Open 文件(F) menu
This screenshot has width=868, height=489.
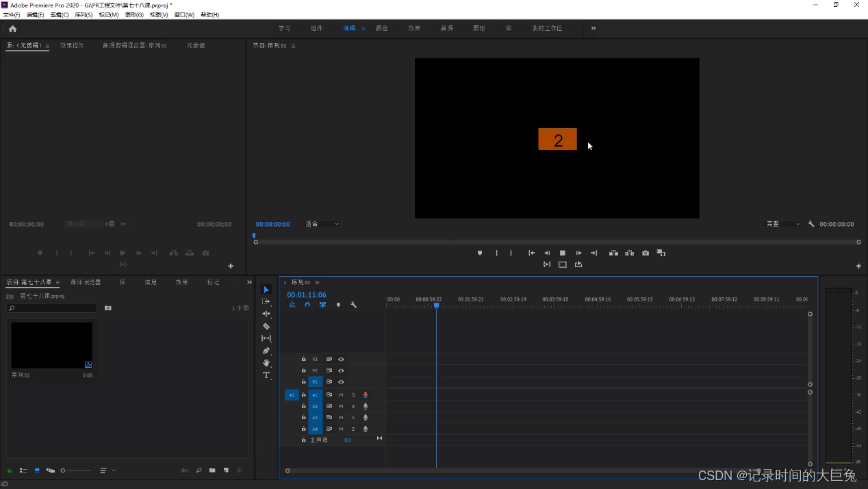tap(12, 14)
